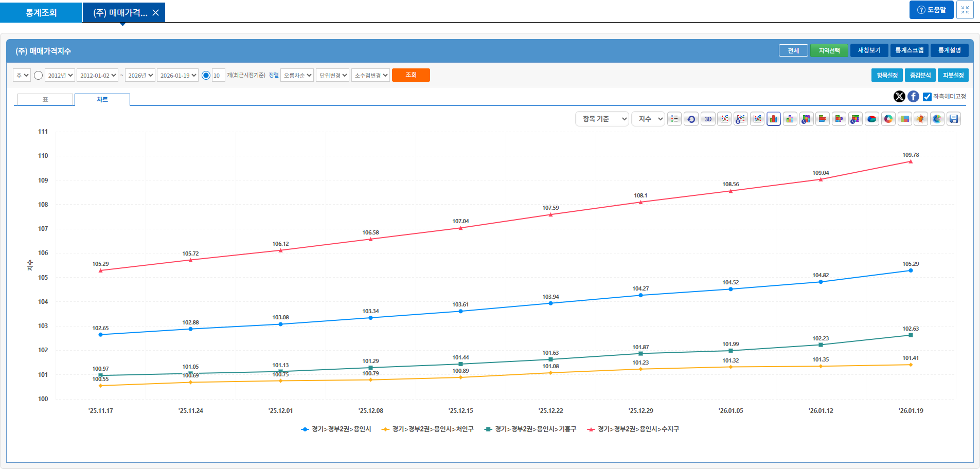This screenshot has width=980, height=471.
Task: Click the 용인시 data point labeled 104.27
Action: tap(640, 295)
